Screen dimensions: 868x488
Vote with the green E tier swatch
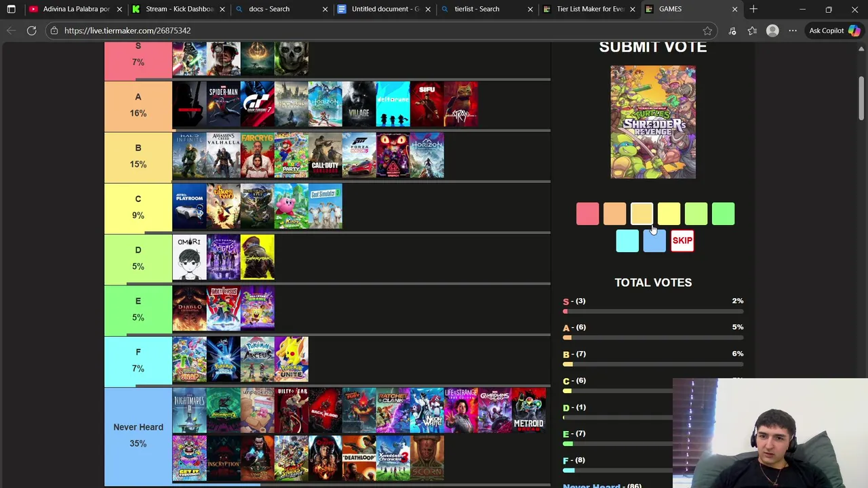pos(723,214)
